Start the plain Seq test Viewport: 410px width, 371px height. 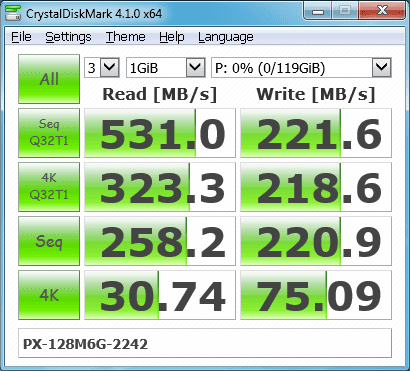point(49,241)
